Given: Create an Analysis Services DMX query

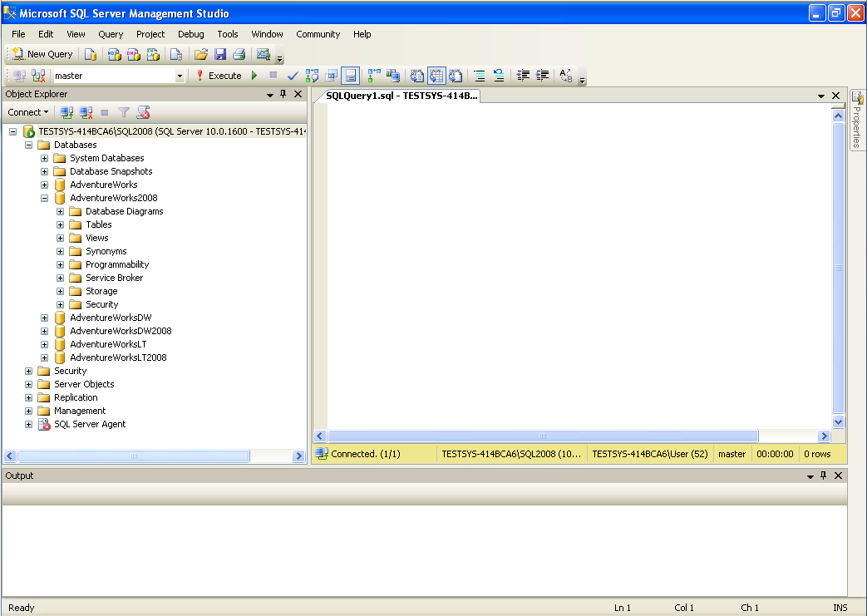Looking at the screenshot, I should click(134, 54).
